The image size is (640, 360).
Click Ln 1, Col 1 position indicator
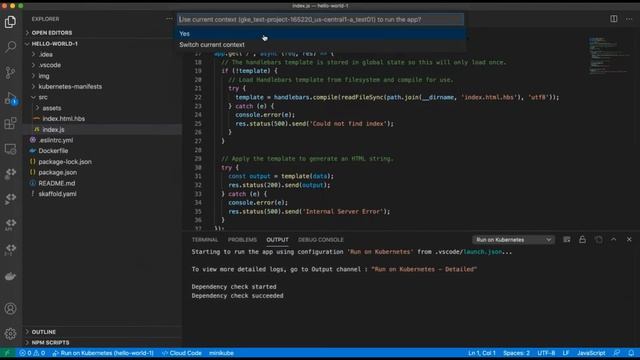point(482,353)
